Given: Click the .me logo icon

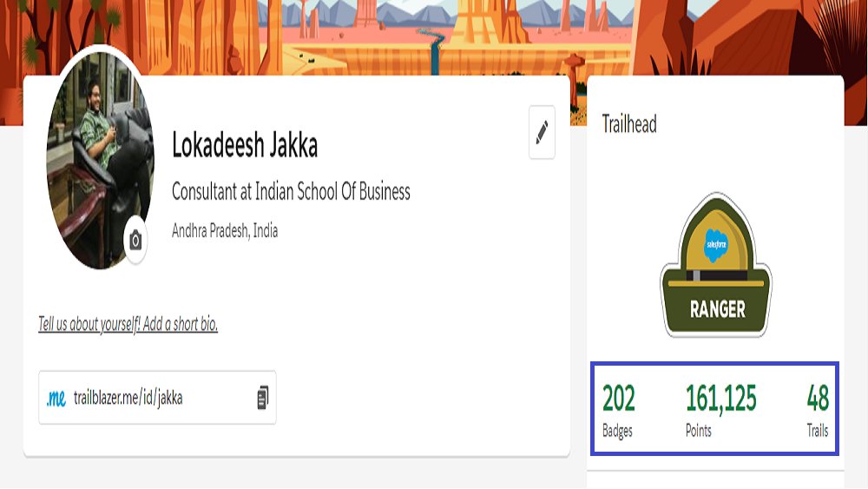Looking at the screenshot, I should (56, 398).
